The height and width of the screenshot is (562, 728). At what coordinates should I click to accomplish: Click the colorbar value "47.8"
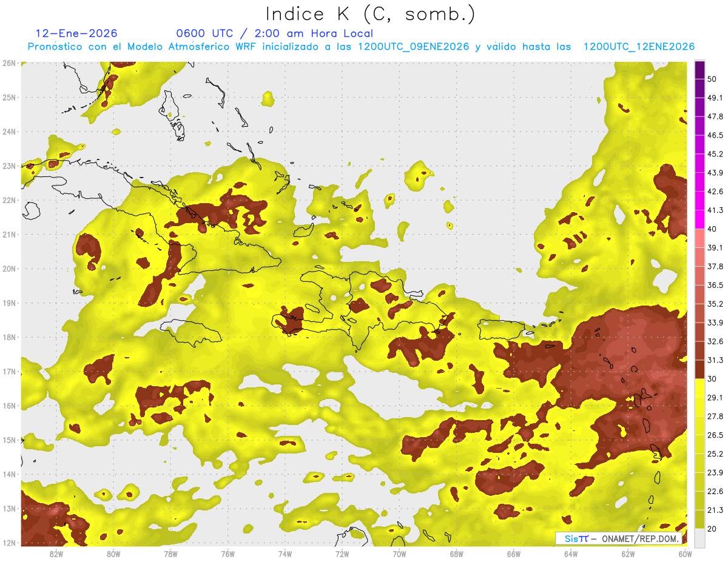[x=715, y=116]
